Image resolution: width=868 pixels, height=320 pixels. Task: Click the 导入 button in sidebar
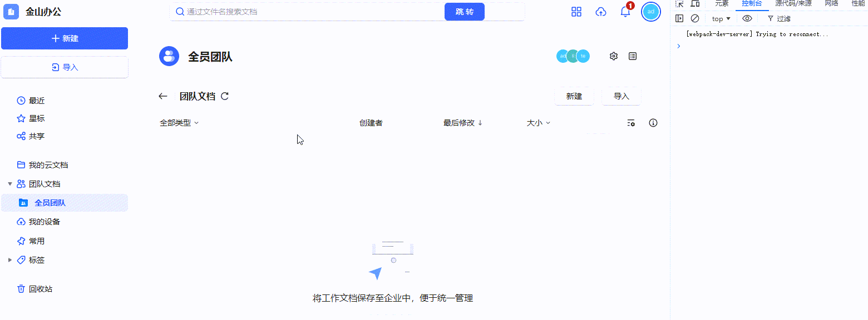65,67
